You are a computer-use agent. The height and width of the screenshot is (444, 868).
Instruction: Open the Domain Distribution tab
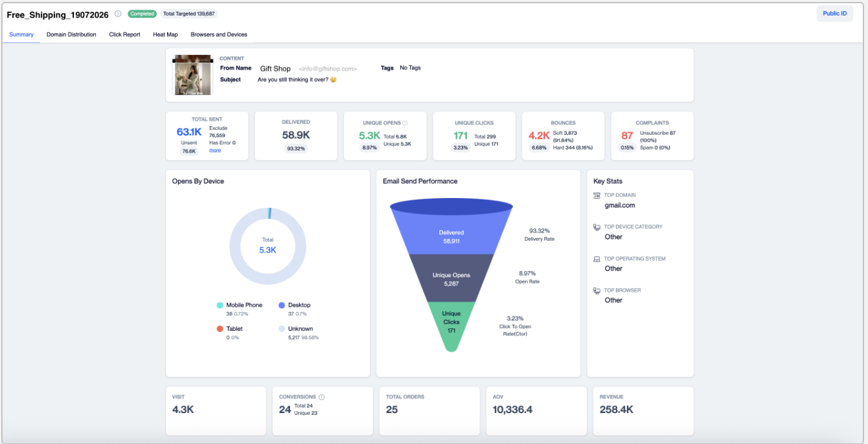tap(71, 34)
